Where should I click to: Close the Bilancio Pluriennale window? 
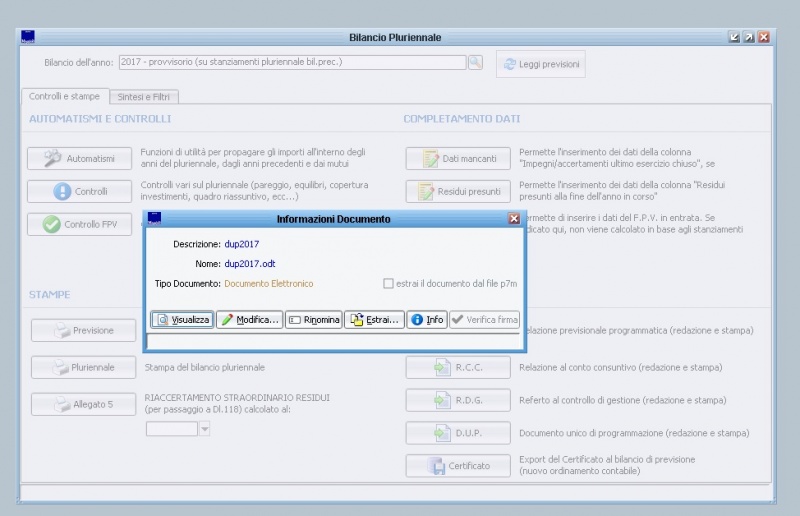coord(764,37)
